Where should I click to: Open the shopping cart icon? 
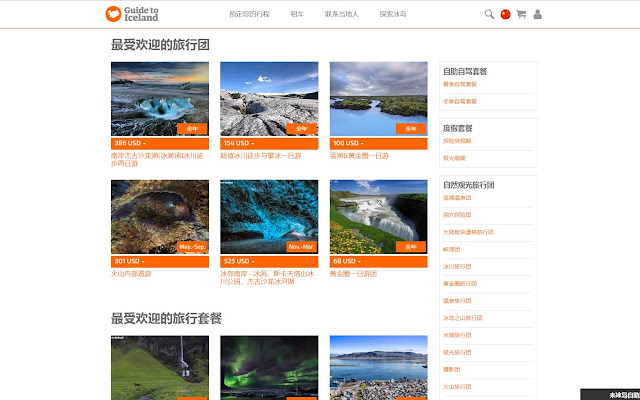(x=521, y=14)
